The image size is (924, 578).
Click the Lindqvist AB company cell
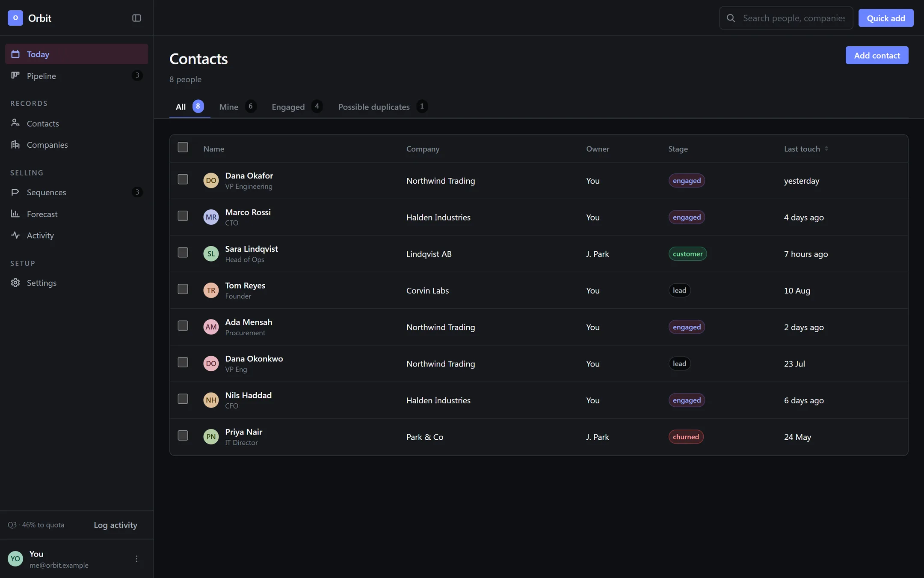(x=429, y=254)
